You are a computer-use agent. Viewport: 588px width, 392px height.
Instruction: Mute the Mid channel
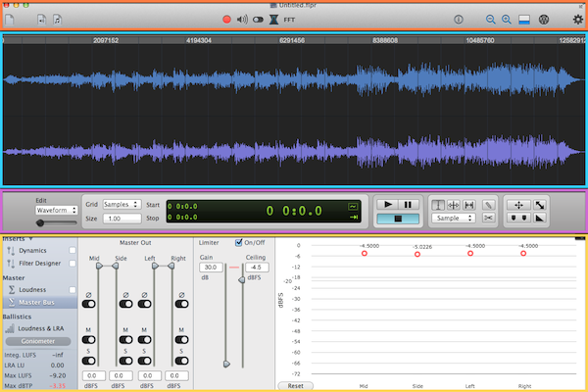pyautogui.click(x=89, y=340)
